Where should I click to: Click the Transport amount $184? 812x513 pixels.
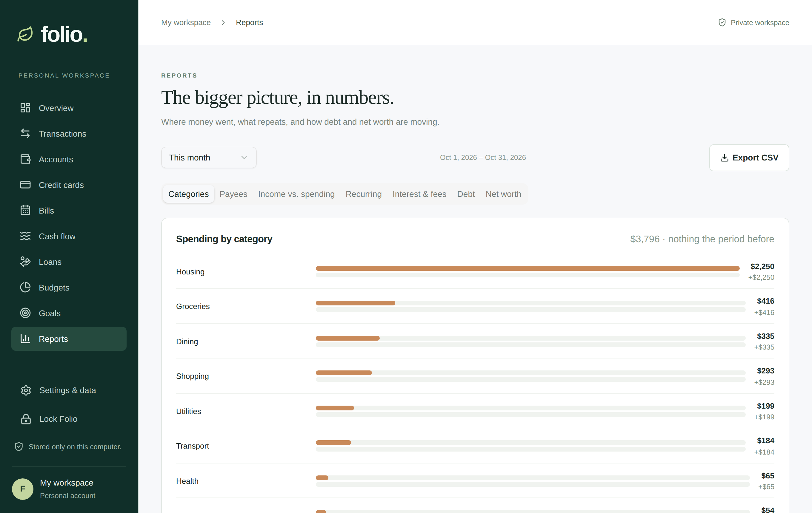765,441
